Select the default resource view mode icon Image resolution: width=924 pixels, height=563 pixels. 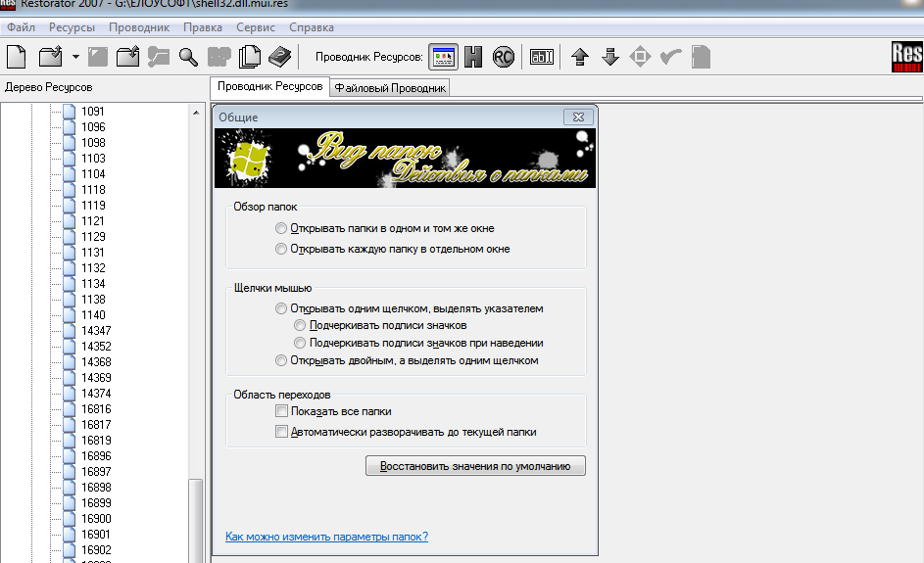point(443,57)
